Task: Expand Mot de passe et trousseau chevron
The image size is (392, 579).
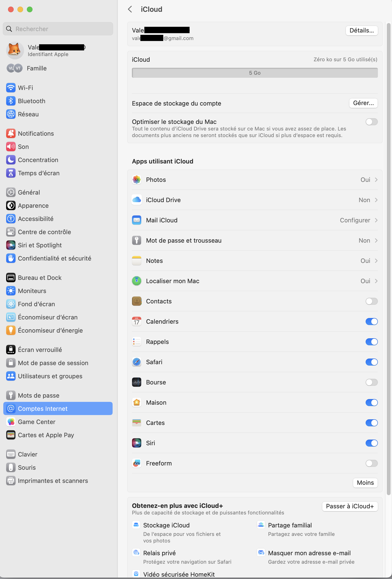Action: click(x=376, y=241)
